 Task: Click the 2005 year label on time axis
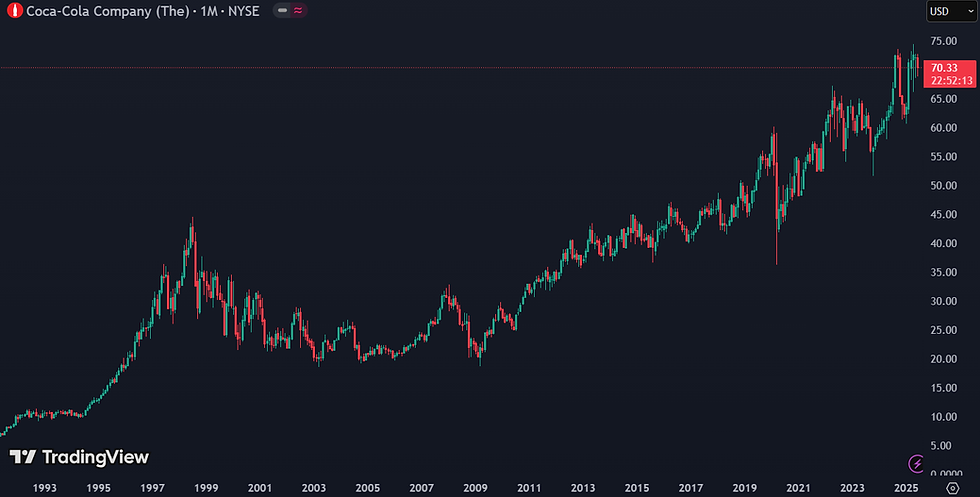(368, 488)
